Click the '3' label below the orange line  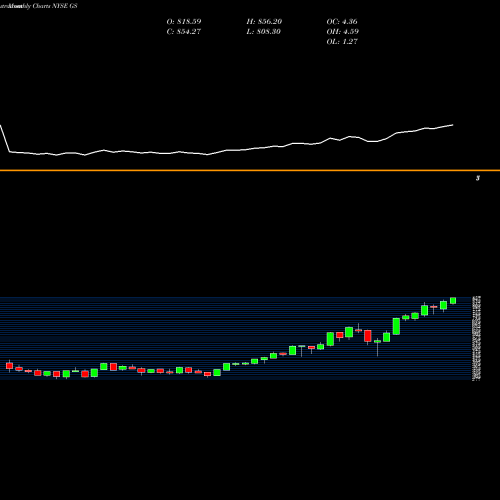pos(478,178)
